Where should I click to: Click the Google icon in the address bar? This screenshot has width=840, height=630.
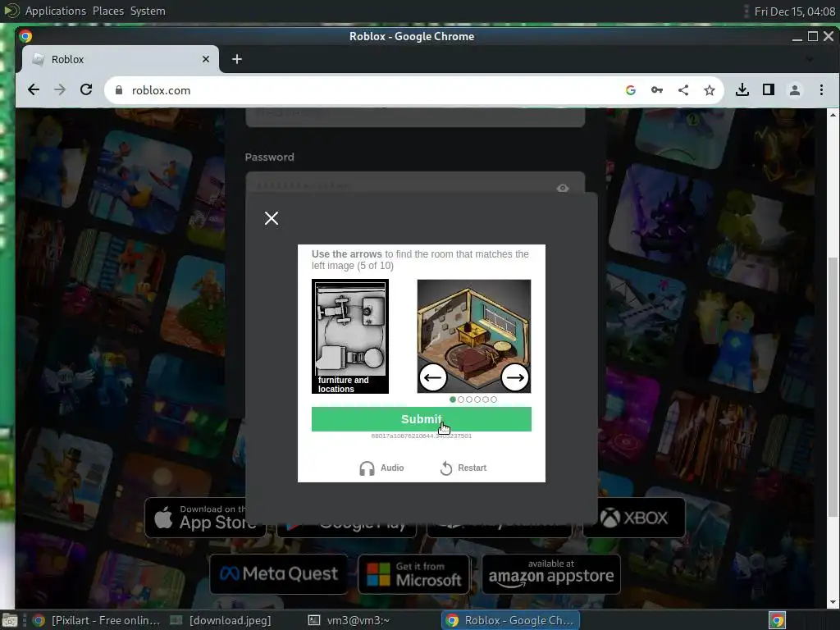(x=631, y=90)
